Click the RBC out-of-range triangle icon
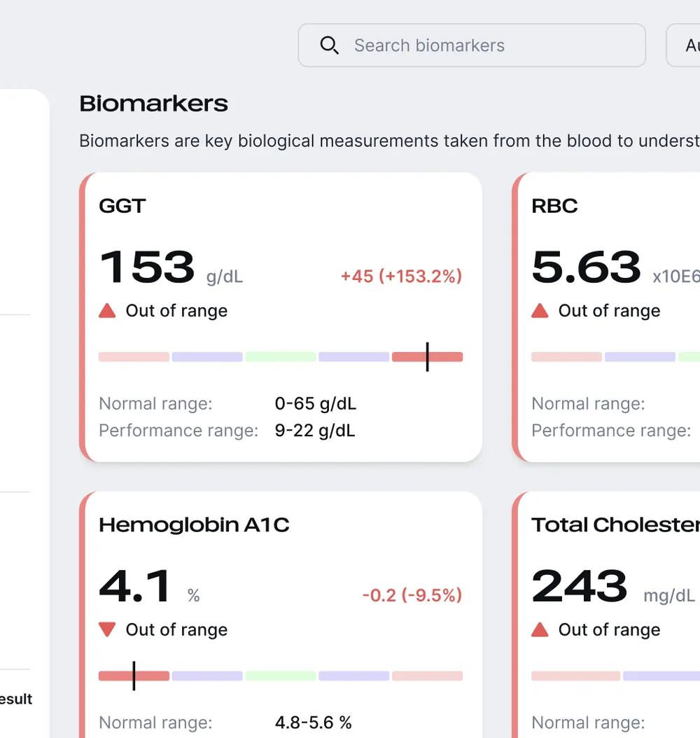700x738 pixels. (x=540, y=311)
